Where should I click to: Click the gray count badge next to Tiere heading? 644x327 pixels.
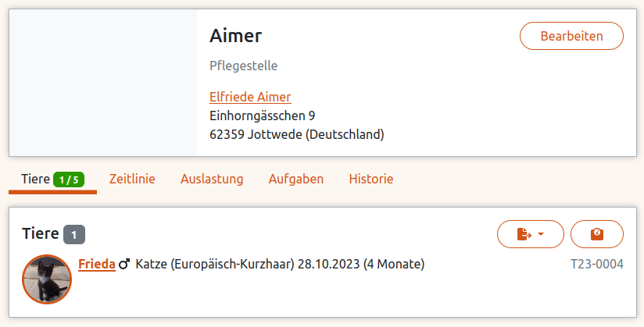click(74, 234)
